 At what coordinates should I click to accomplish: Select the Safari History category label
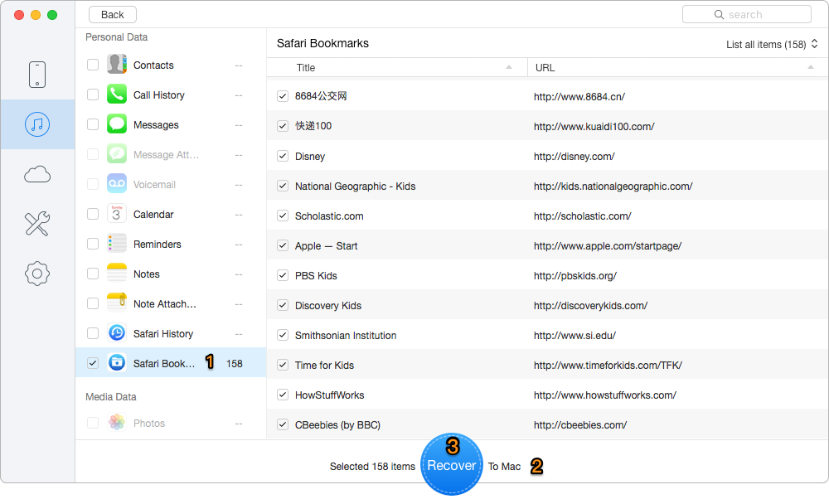click(163, 334)
